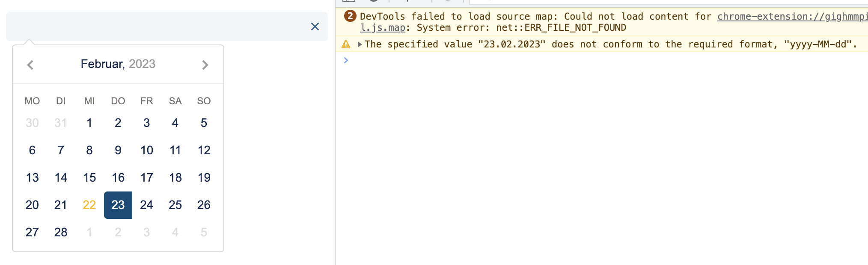The image size is (868, 265).
Task: Select day 9 in the calendar
Action: pos(118,150)
